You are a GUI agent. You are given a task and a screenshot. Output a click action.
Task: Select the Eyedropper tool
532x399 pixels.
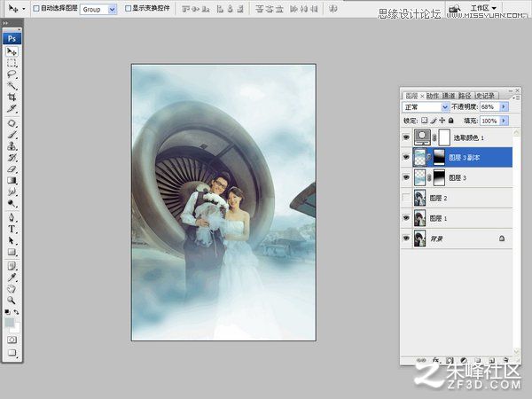coord(12,278)
